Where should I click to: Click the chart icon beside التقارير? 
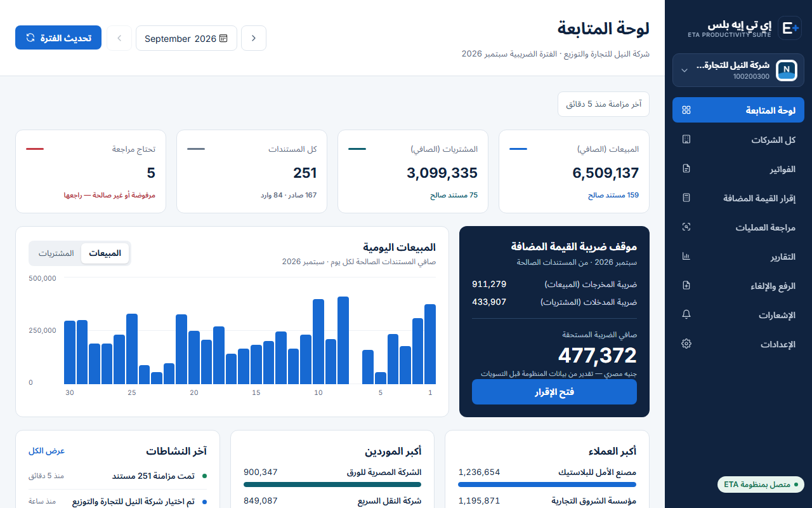(x=686, y=257)
